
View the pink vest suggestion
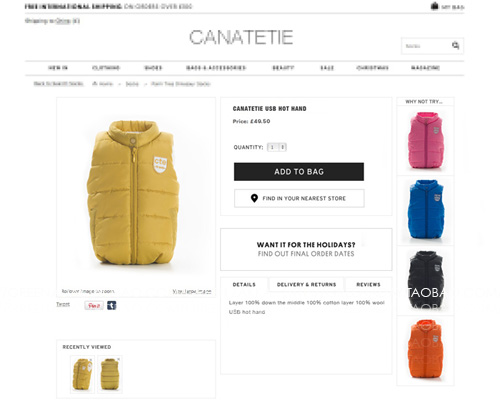click(425, 140)
